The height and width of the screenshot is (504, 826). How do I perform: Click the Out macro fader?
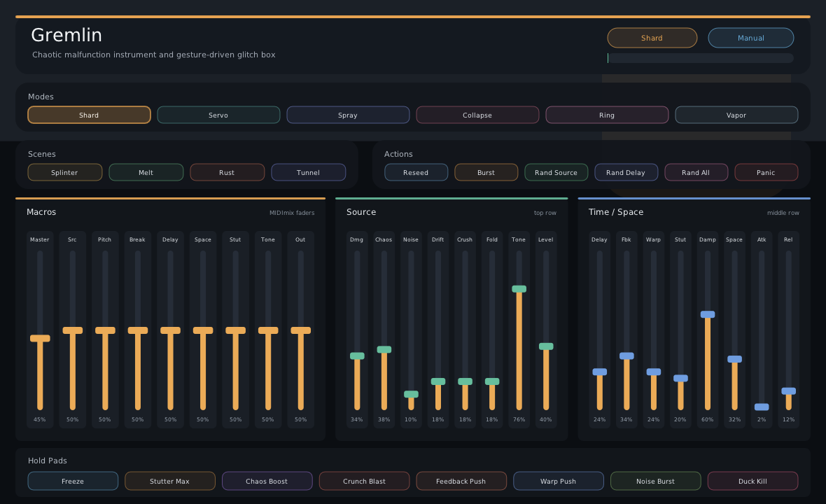[301, 330]
